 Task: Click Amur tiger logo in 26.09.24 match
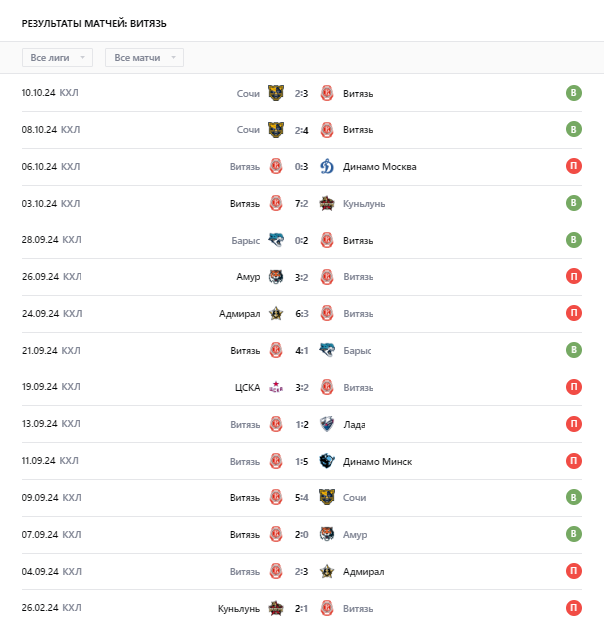(276, 277)
